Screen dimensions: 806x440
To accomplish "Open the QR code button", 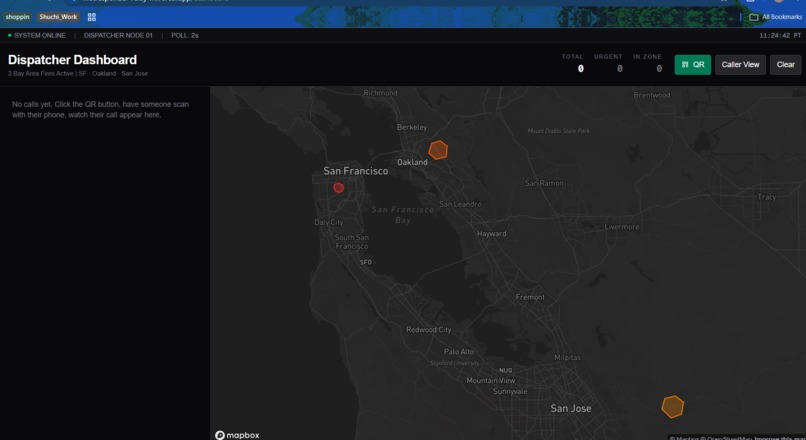I will tap(692, 65).
